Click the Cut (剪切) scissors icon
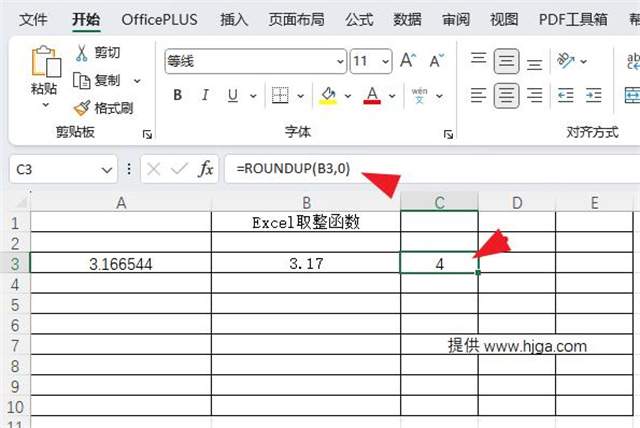The width and height of the screenshot is (640, 428). pyautogui.click(x=82, y=53)
